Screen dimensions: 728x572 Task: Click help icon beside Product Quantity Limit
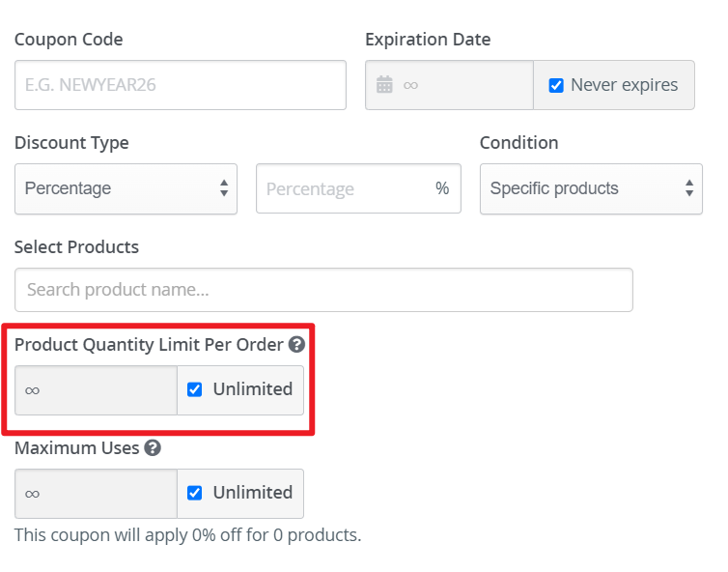[x=296, y=345]
